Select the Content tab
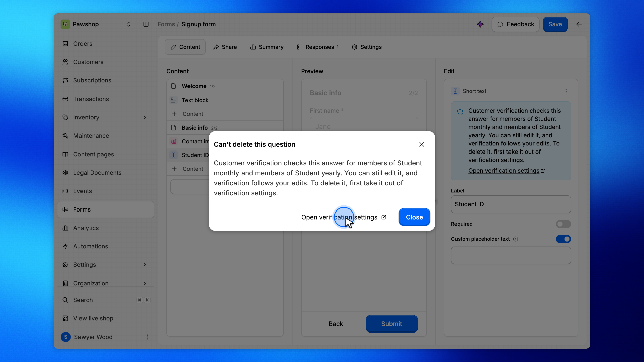The height and width of the screenshot is (362, 644). [185, 47]
